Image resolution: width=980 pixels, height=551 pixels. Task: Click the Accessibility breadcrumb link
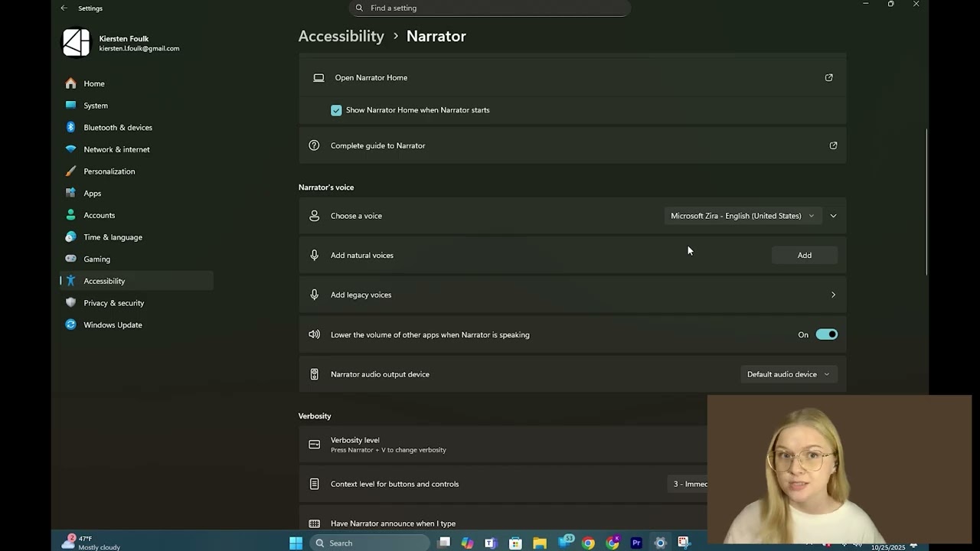[341, 36]
